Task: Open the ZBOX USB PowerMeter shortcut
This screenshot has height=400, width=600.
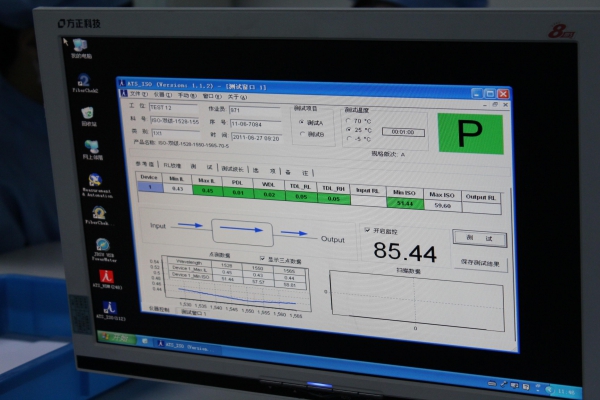Action: tap(103, 250)
